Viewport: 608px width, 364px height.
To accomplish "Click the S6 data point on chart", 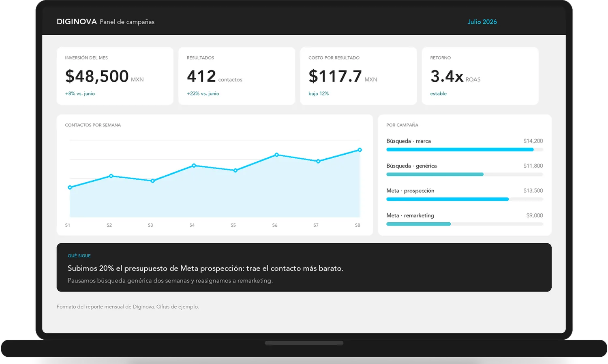I will [277, 155].
